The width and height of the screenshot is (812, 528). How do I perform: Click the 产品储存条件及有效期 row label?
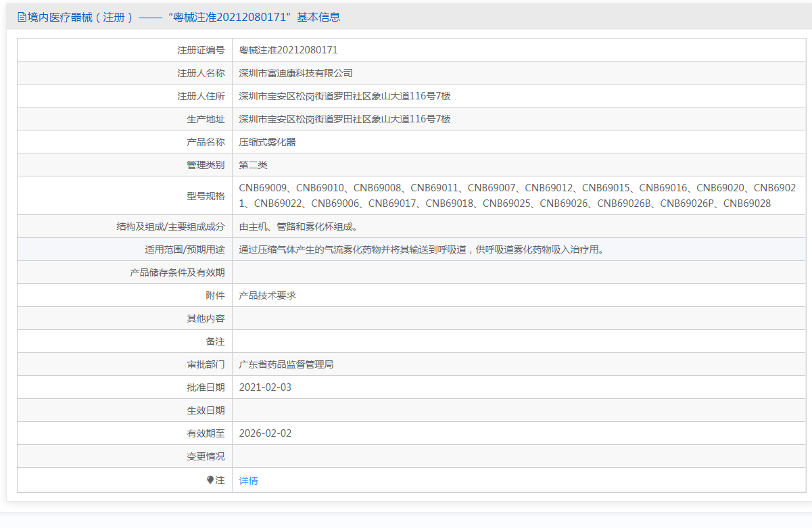[177, 272]
